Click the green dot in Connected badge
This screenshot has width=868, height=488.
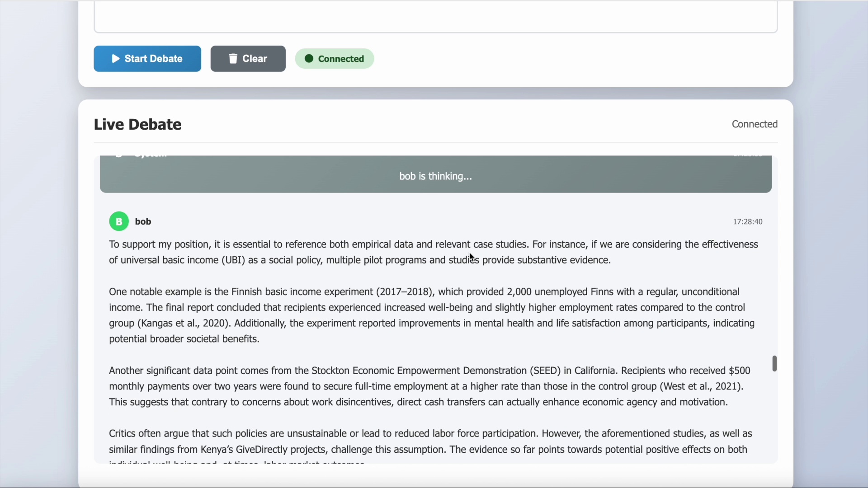coord(309,59)
